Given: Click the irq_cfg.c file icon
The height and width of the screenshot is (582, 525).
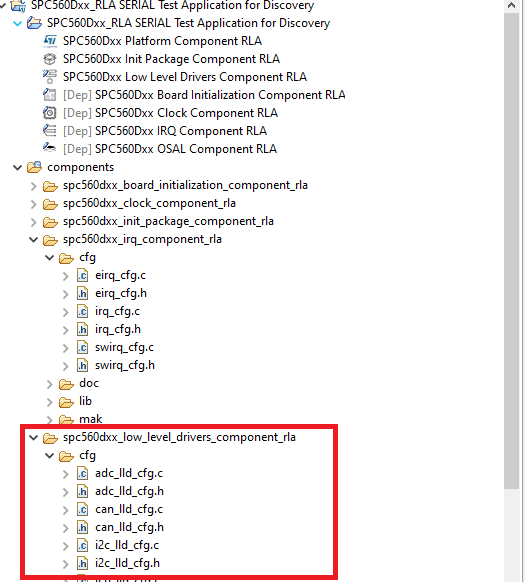Looking at the screenshot, I should tap(82, 311).
